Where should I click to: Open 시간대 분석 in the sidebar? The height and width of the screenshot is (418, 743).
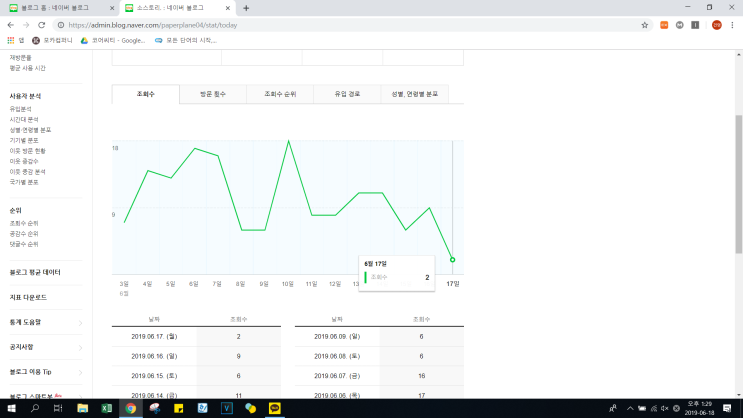(24, 119)
